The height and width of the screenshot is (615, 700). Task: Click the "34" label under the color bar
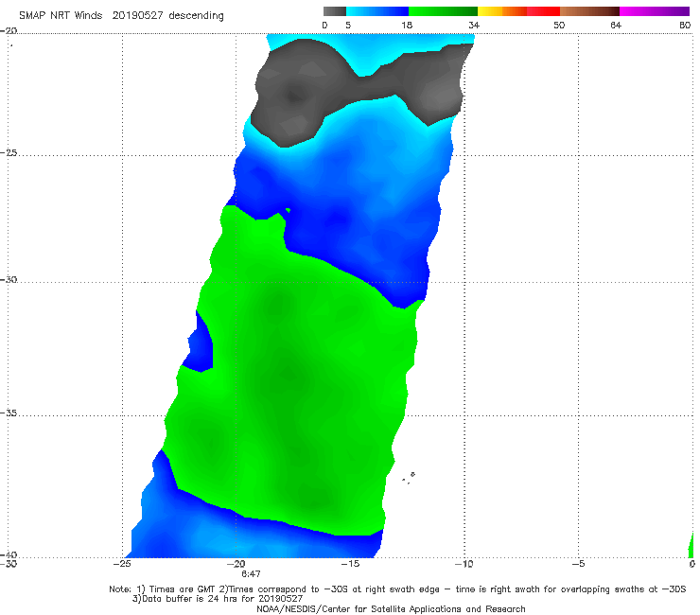tap(474, 25)
